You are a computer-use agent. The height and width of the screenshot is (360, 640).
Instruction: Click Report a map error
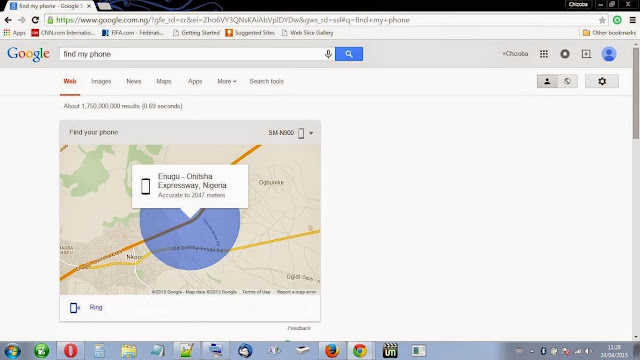[297, 292]
